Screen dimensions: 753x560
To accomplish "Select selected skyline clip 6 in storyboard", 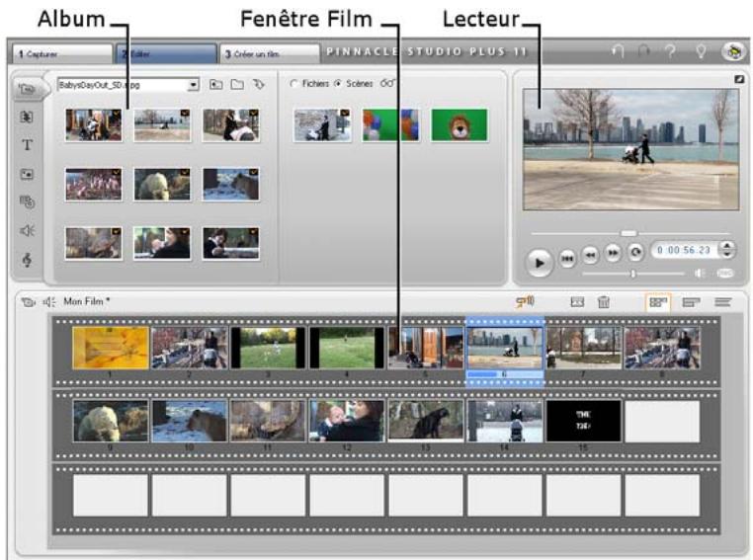I will pyautogui.click(x=505, y=348).
